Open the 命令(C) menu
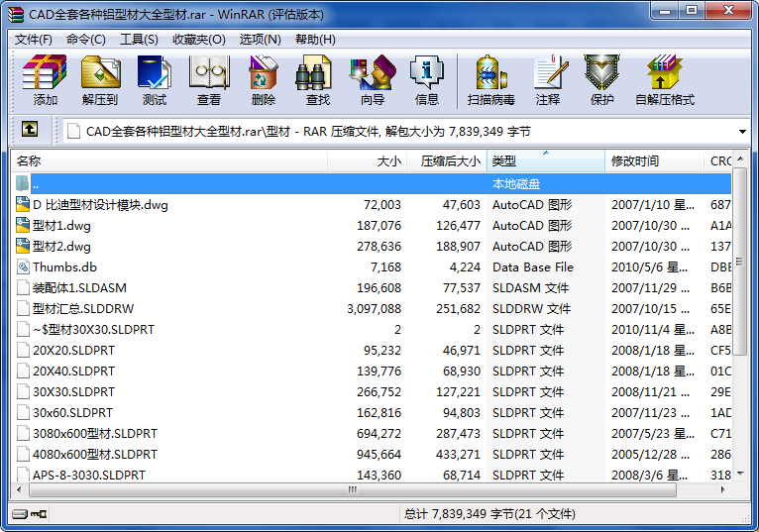The height and width of the screenshot is (532, 759). pos(85,40)
